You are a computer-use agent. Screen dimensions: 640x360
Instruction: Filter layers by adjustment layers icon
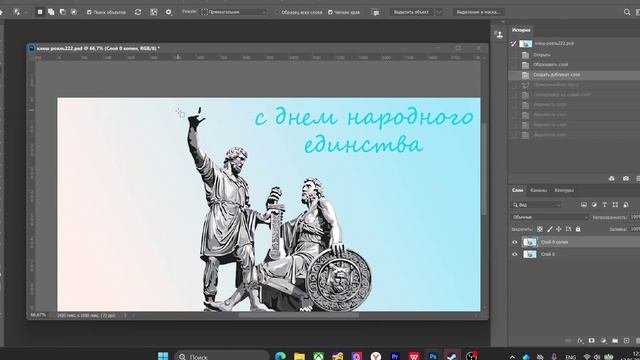tap(594, 205)
